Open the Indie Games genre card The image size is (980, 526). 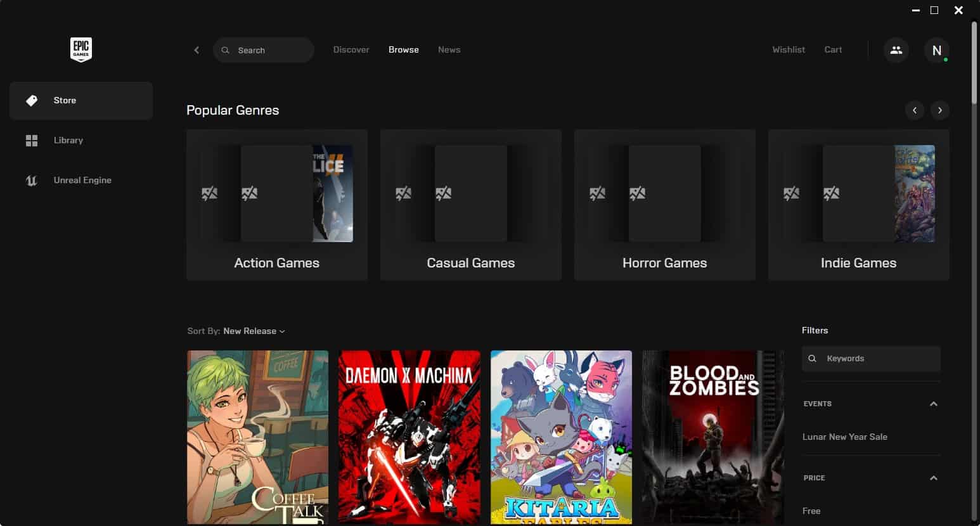pos(859,205)
